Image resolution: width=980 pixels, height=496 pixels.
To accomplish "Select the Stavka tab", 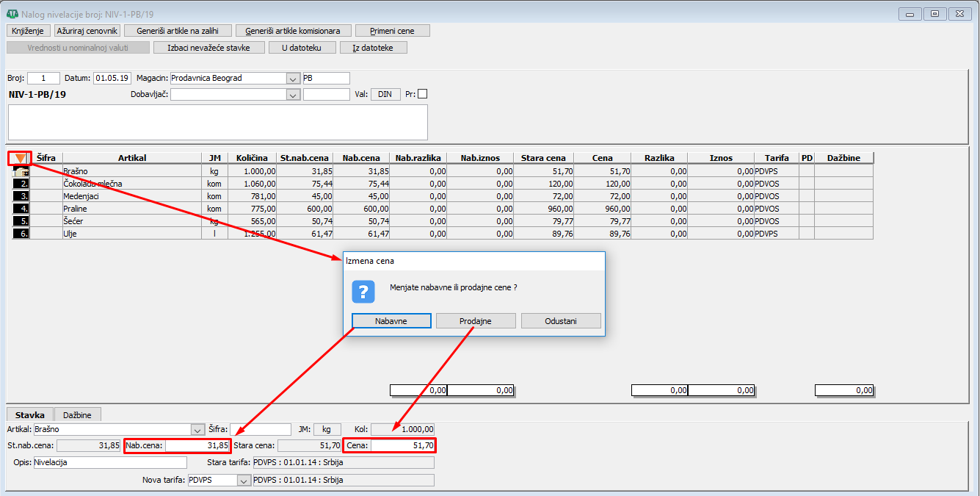I will tap(32, 415).
